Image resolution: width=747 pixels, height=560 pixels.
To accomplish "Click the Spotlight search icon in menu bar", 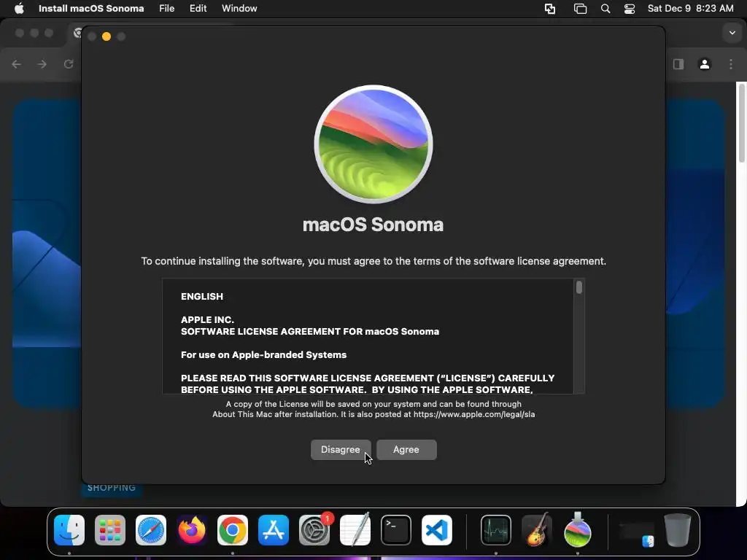I will click(605, 9).
